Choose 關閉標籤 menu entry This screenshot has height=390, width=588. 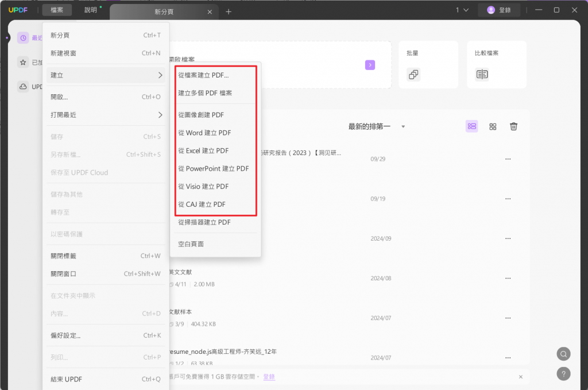(106, 256)
